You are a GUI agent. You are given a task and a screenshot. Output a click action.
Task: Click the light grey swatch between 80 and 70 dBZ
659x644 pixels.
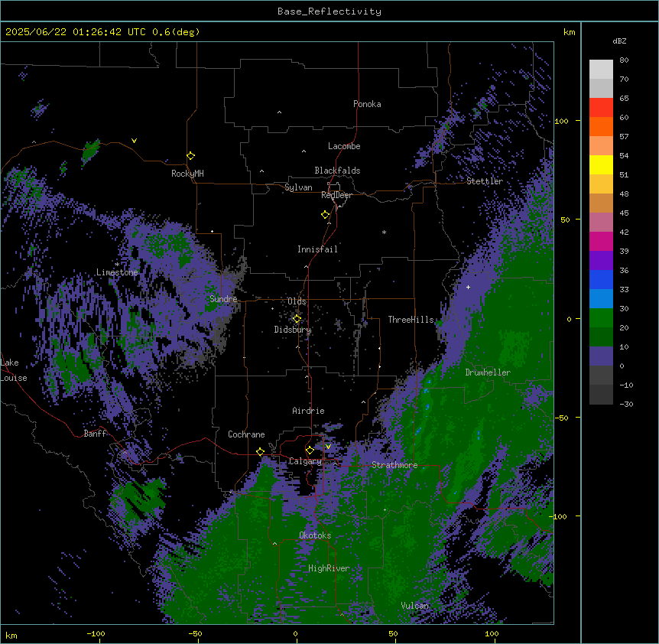point(601,69)
